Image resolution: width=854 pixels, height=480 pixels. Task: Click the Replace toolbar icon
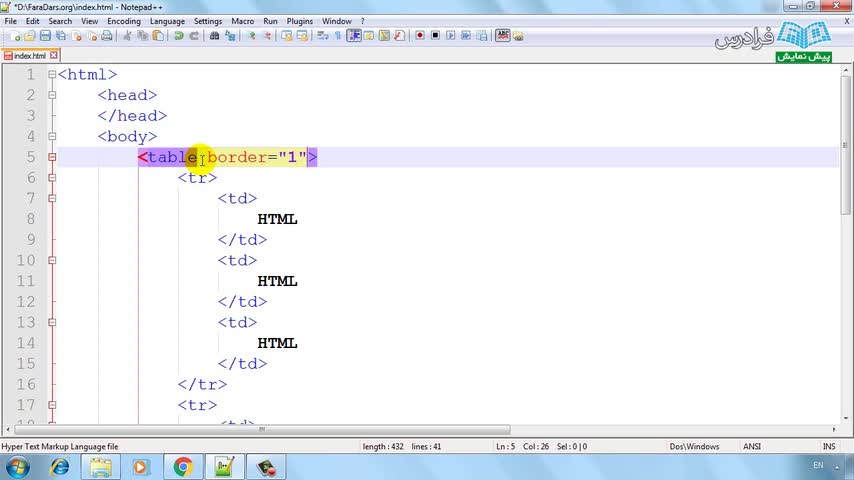click(x=230, y=36)
